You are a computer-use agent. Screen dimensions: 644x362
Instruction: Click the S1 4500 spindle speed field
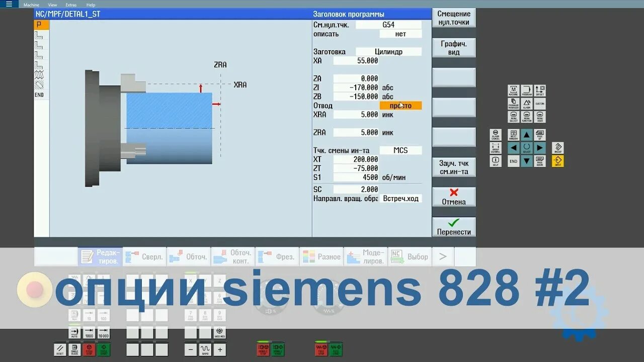point(356,177)
